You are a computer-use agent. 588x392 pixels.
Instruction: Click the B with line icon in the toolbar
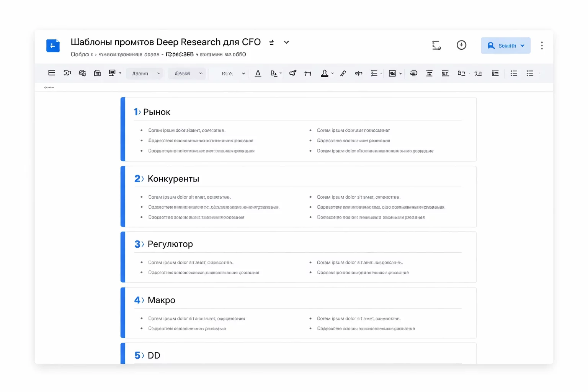[461, 73]
